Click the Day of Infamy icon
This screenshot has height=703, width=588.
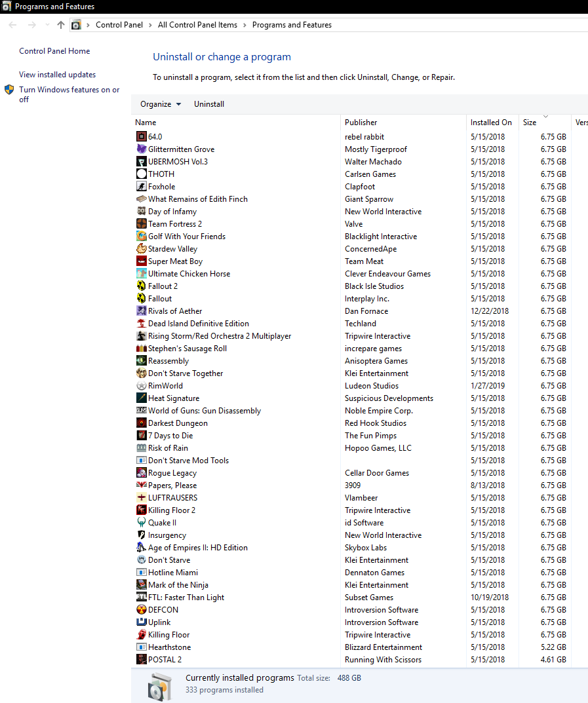tap(142, 211)
